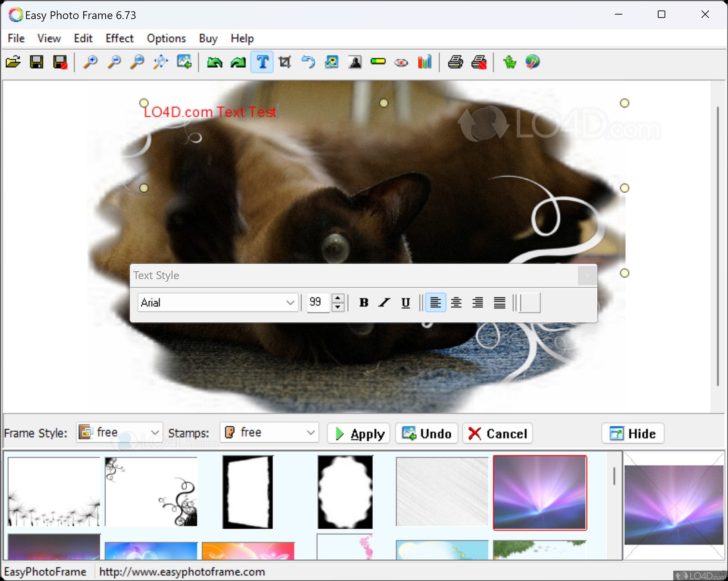Toggle the Text tool icon

click(262, 62)
